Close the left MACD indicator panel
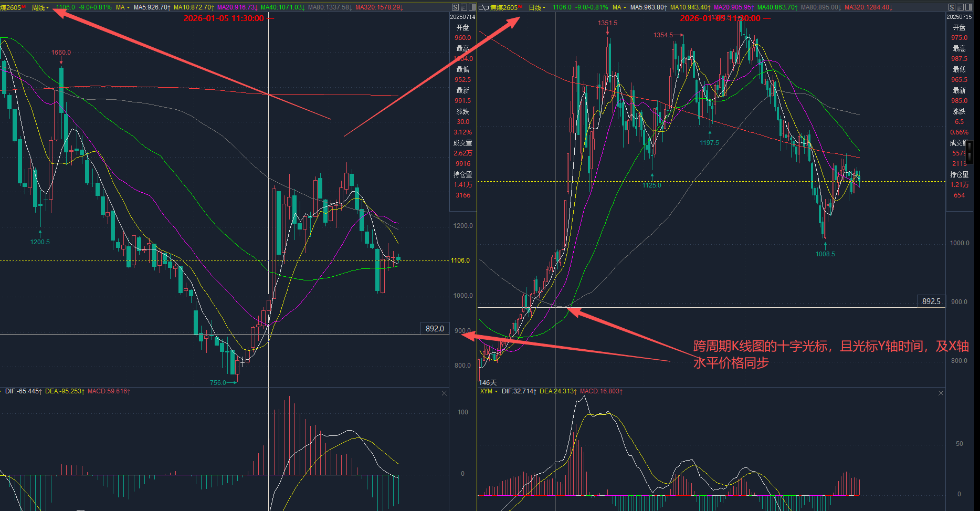The width and height of the screenshot is (980, 511). pos(444,393)
